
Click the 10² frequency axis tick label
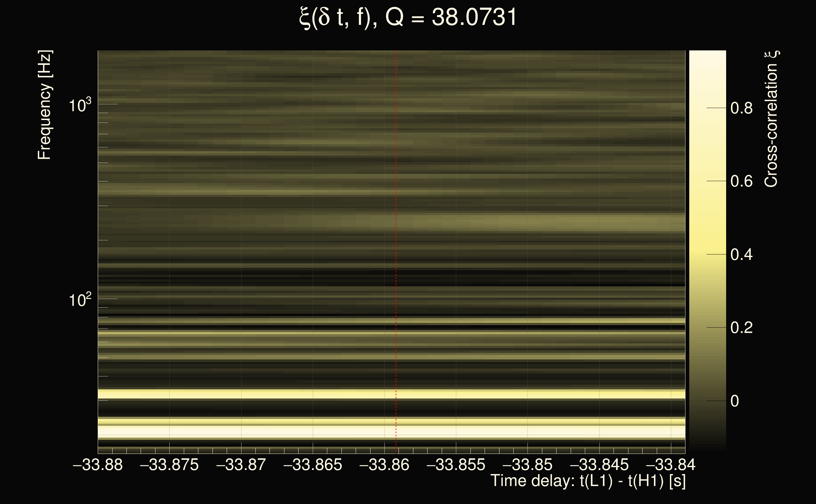point(80,300)
